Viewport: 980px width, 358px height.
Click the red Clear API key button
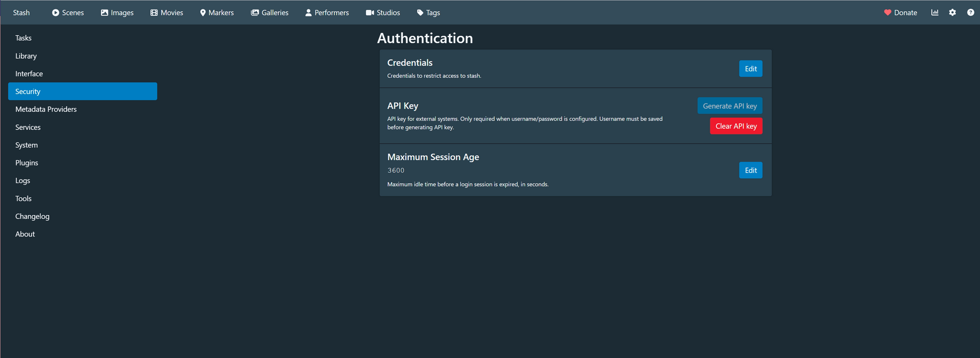point(735,126)
